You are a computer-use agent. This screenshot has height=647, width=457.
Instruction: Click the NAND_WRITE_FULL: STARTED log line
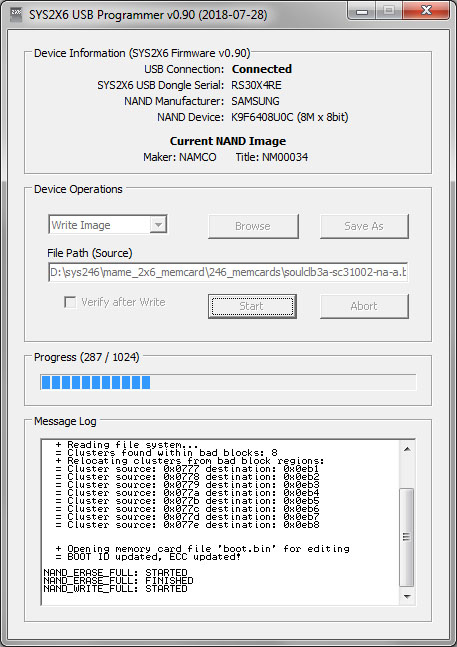click(x=115, y=589)
